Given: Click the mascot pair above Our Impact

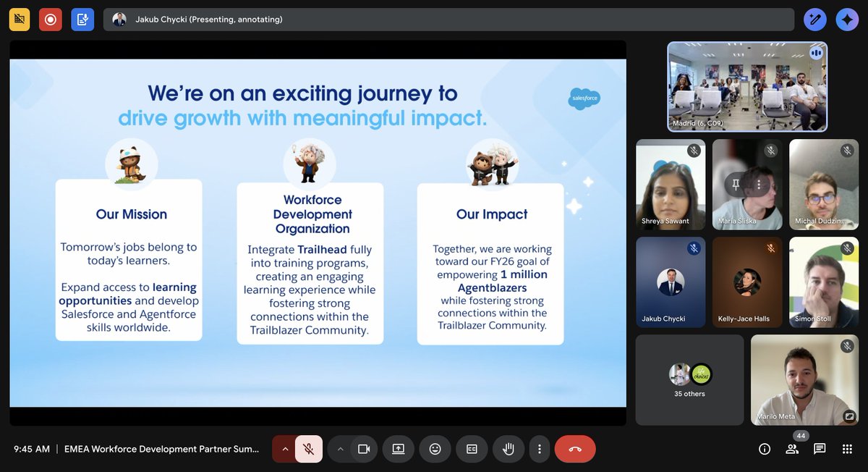Looking at the screenshot, I should tap(492, 164).
